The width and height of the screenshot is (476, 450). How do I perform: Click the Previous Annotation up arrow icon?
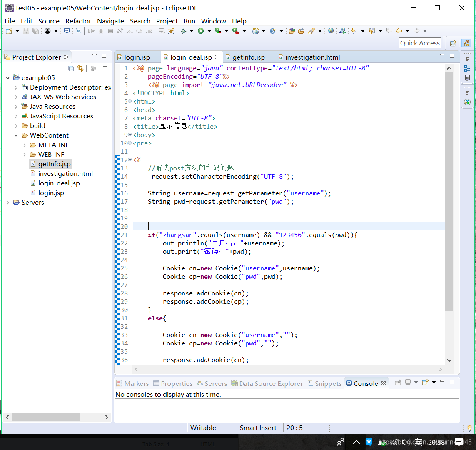371,31
